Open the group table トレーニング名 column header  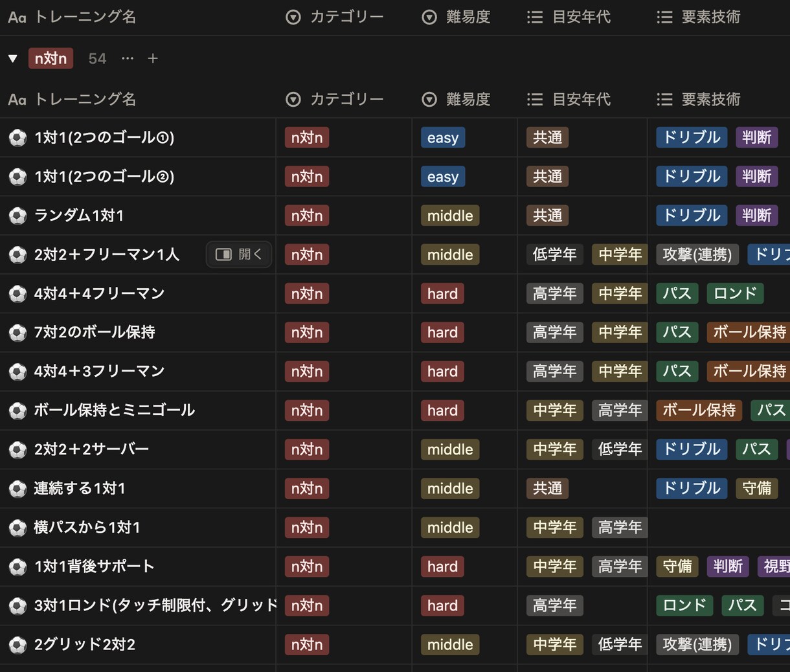point(72,99)
